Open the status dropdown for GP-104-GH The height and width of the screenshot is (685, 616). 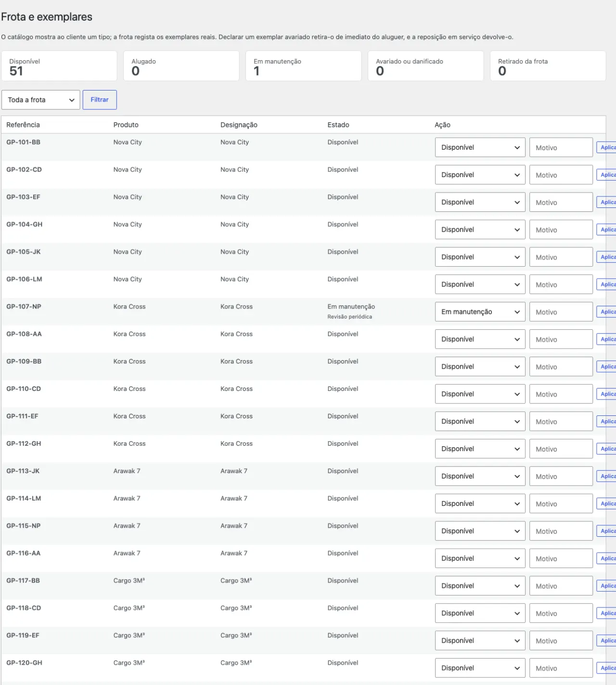pyautogui.click(x=480, y=230)
